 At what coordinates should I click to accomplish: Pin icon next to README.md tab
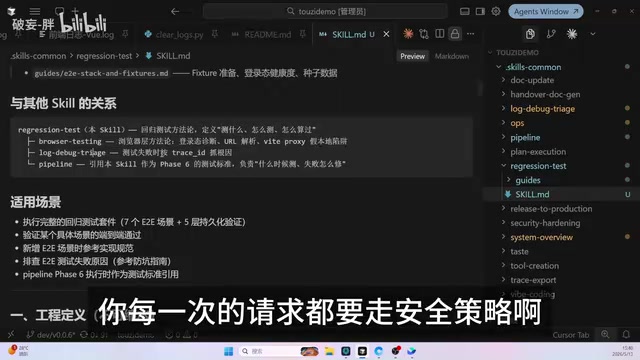click(302, 35)
